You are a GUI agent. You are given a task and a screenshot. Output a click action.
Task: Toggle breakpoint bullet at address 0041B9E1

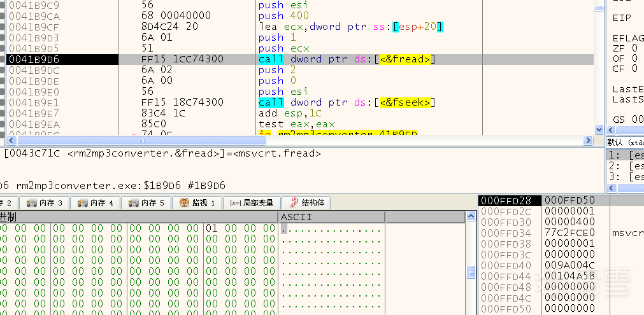(3, 102)
